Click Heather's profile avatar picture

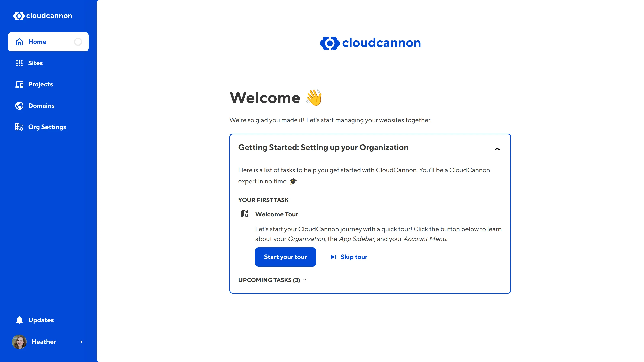[19, 342]
